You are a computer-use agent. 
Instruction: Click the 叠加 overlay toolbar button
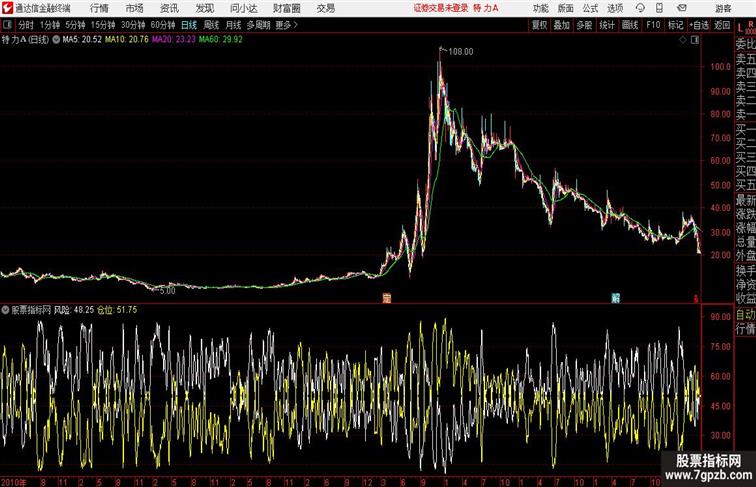pos(562,25)
